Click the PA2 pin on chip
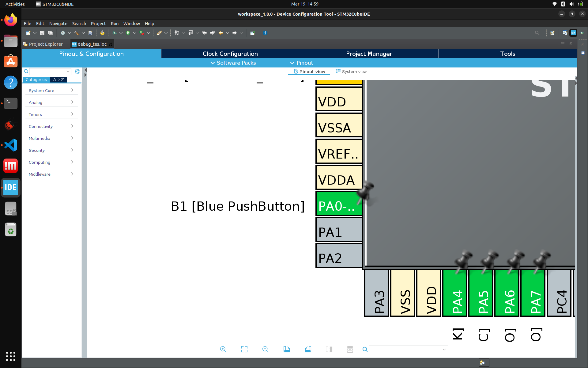Viewport: 588px width, 368px height. click(339, 256)
